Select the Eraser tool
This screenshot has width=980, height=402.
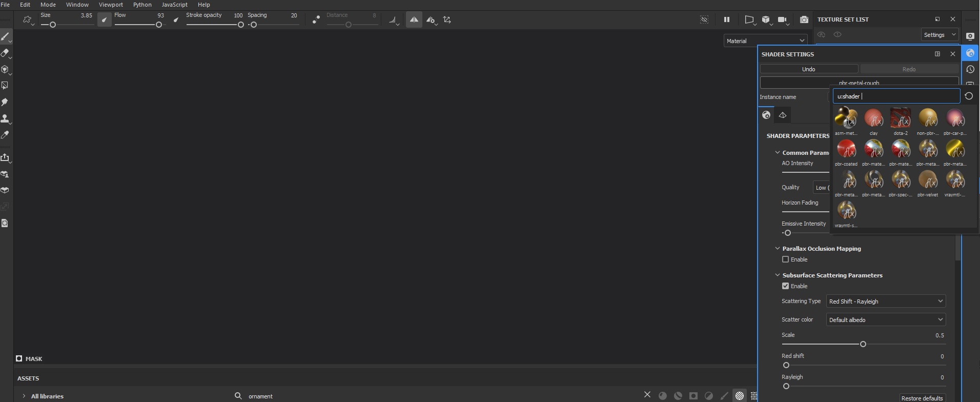5,53
